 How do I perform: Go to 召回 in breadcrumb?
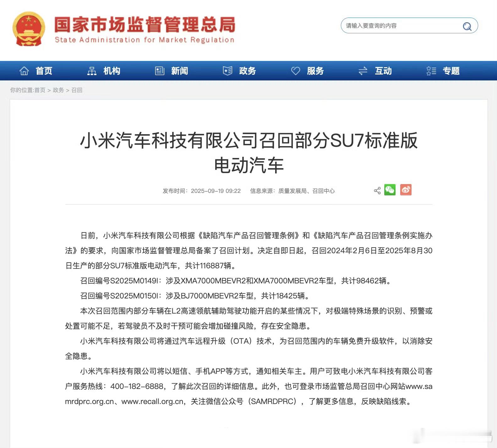click(x=77, y=90)
